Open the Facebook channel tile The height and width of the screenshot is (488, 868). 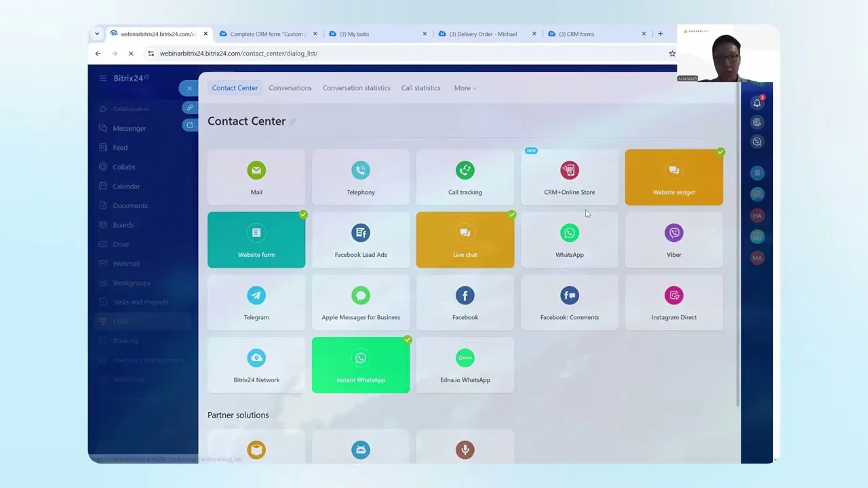[x=465, y=302]
